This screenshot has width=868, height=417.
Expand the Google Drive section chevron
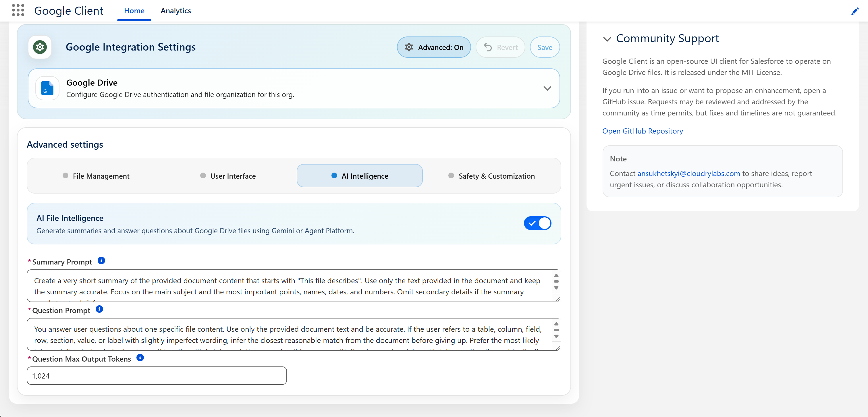(547, 88)
